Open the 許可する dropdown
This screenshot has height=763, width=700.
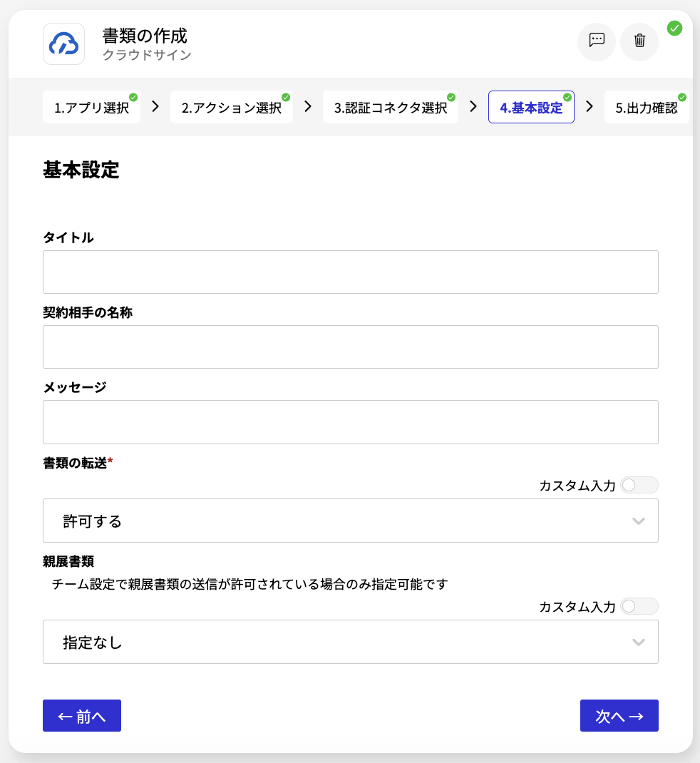tap(351, 521)
